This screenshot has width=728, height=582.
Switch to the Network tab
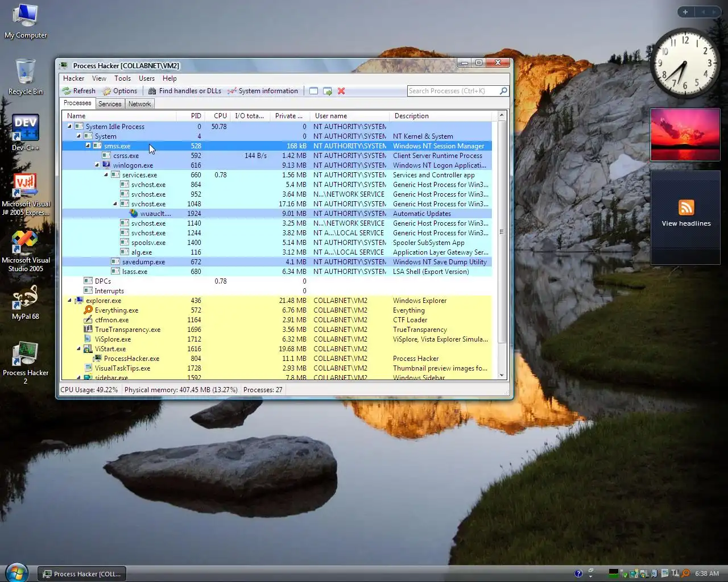[x=139, y=104]
